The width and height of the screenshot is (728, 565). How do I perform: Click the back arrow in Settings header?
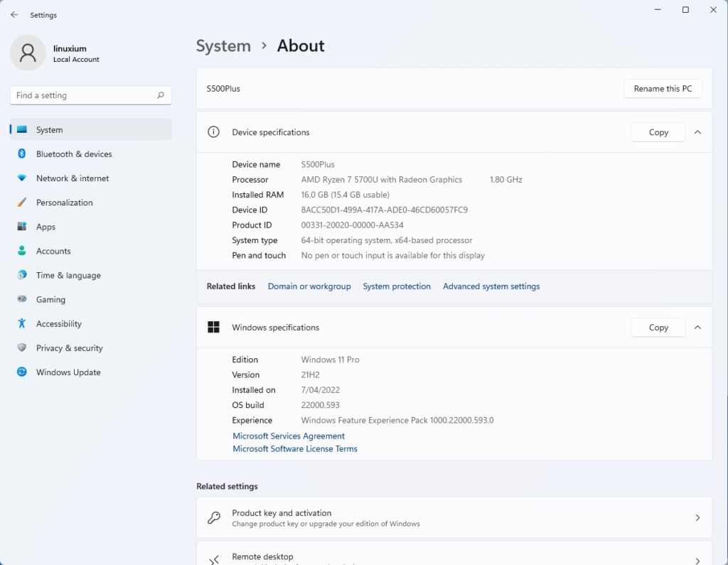(14, 15)
